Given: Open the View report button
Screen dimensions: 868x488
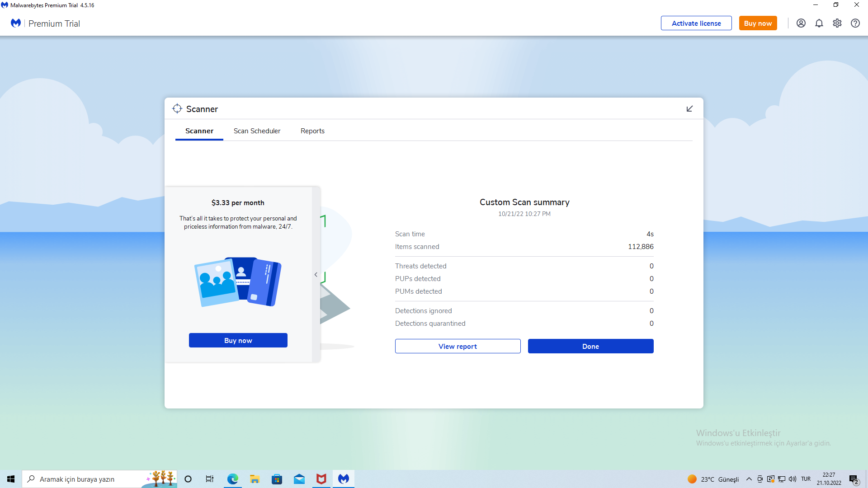Looking at the screenshot, I should (x=458, y=346).
